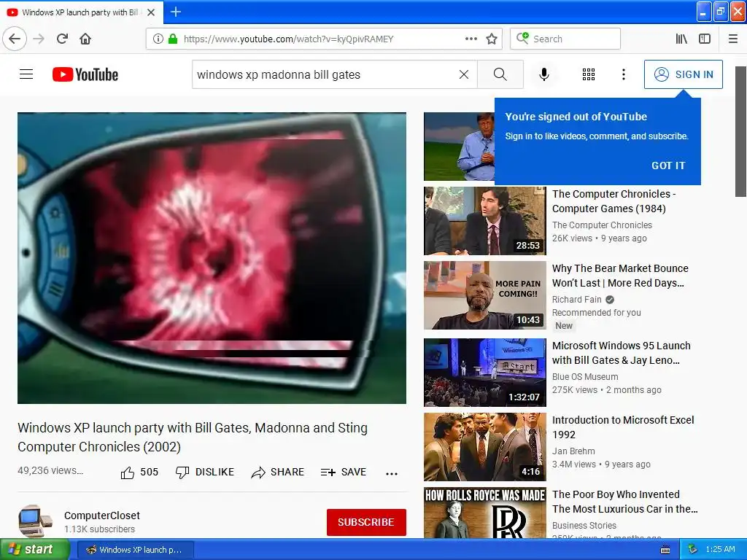Click the green padlock security icon
Viewport: 747px width, 560px height.
click(173, 39)
